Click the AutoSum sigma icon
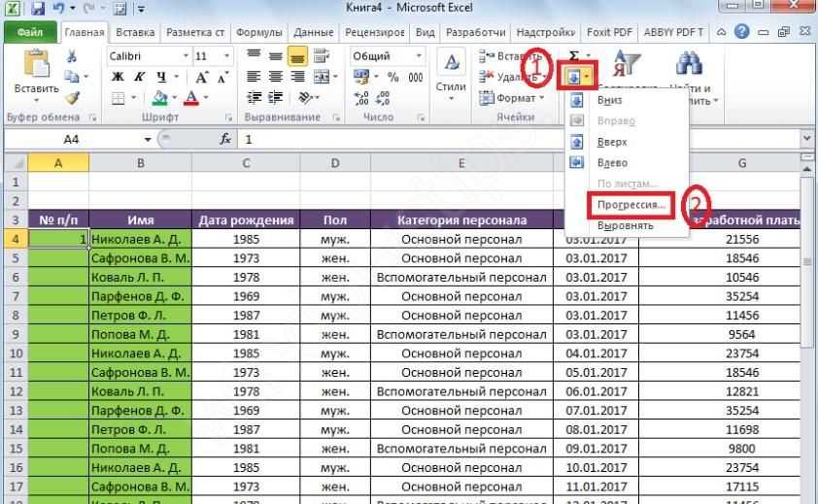 tap(573, 56)
